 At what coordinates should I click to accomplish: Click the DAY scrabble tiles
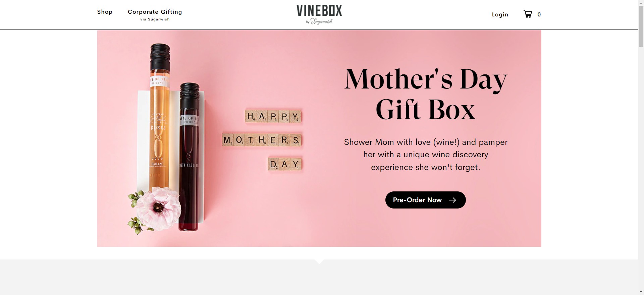[285, 164]
